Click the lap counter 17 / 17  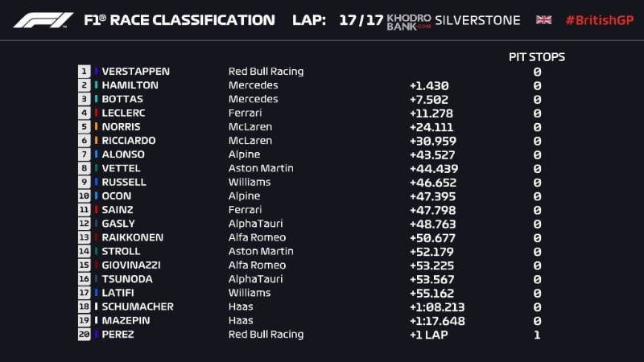[358, 20]
